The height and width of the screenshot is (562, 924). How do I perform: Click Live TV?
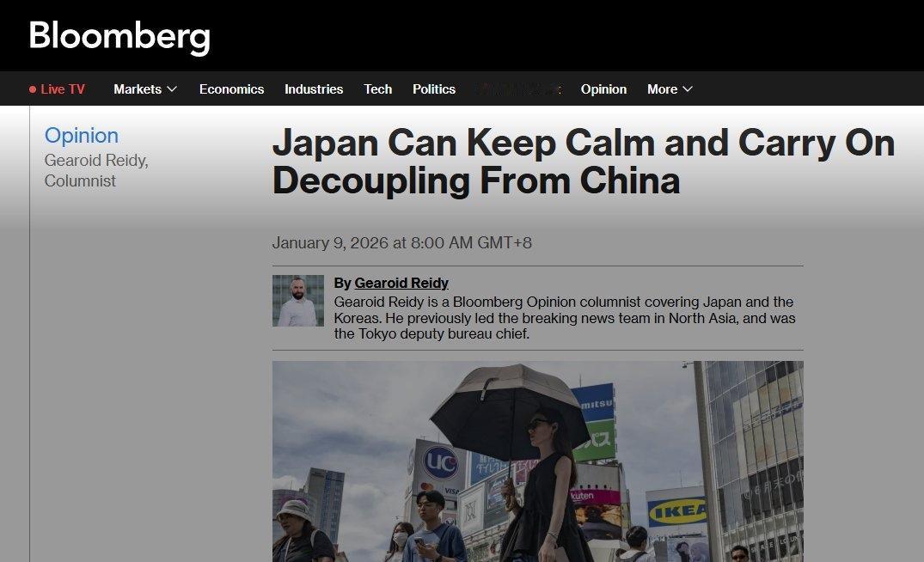tap(62, 89)
